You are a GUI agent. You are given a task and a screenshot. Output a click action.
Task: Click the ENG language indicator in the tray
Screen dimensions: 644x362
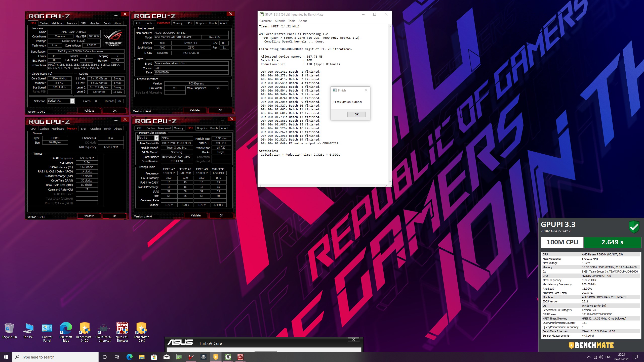click(x=608, y=357)
